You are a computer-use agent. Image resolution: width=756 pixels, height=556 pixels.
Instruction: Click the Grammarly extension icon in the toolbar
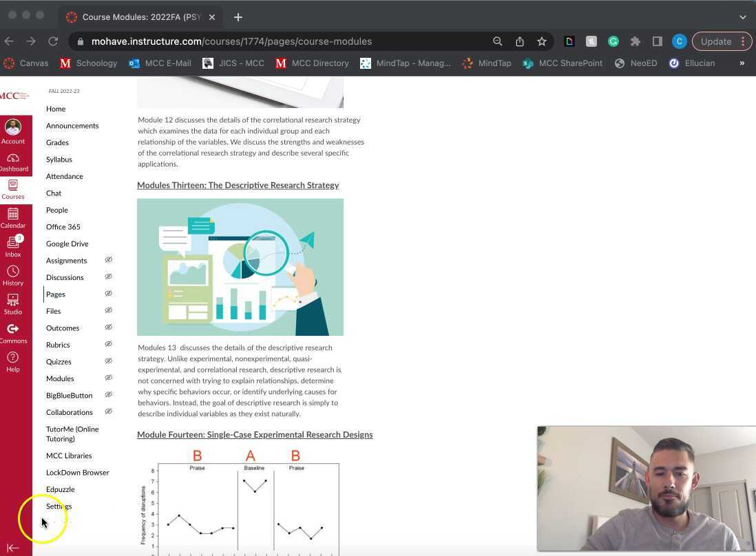click(x=613, y=41)
